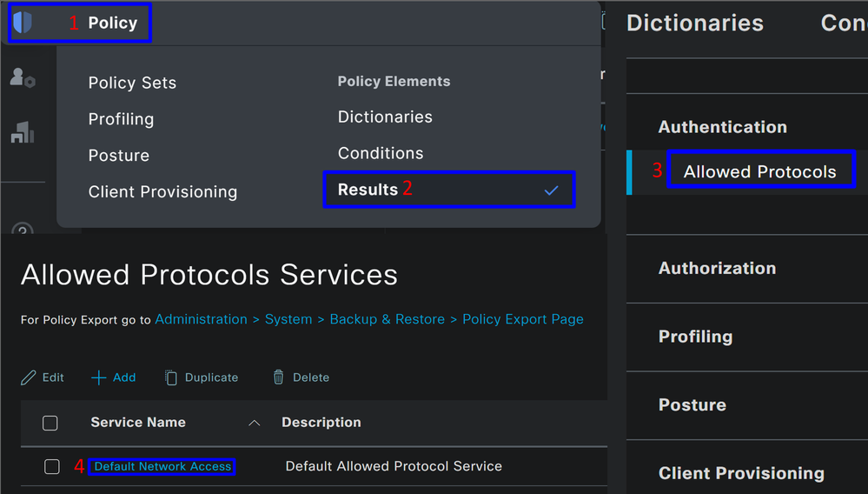Viewport: 868px width, 494px height.
Task: Check the Default Network Access row checkbox
Action: [x=52, y=467]
